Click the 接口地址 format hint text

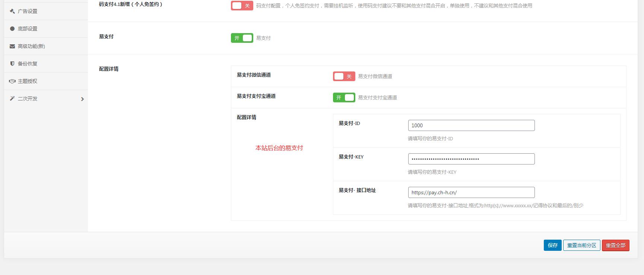pyautogui.click(x=495, y=205)
